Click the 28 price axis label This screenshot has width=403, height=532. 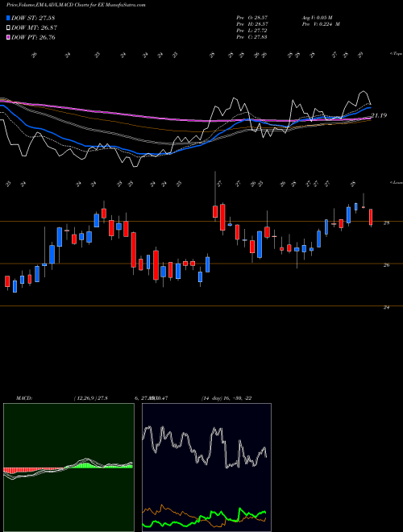click(x=386, y=222)
